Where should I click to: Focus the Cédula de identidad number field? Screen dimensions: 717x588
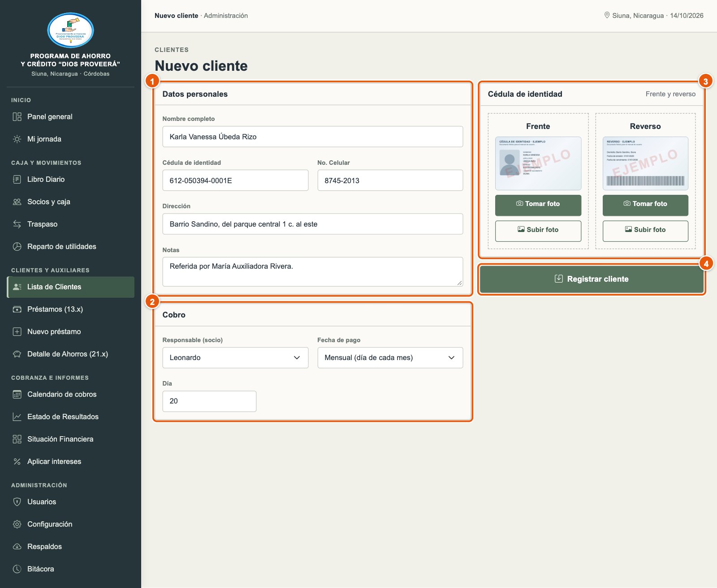click(x=235, y=180)
